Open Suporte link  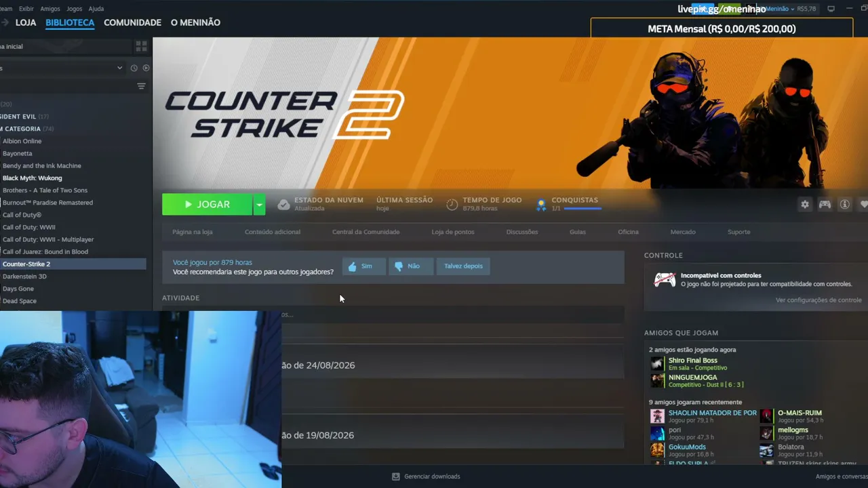(x=739, y=232)
